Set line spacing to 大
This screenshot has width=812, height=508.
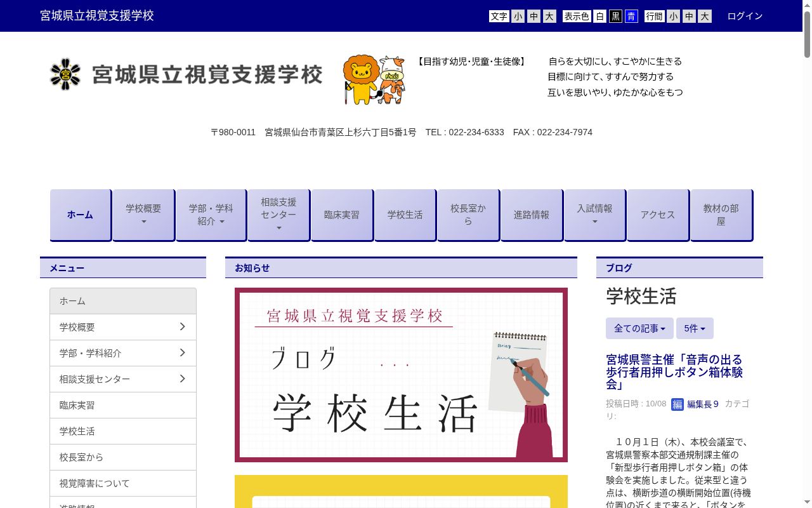click(x=705, y=17)
